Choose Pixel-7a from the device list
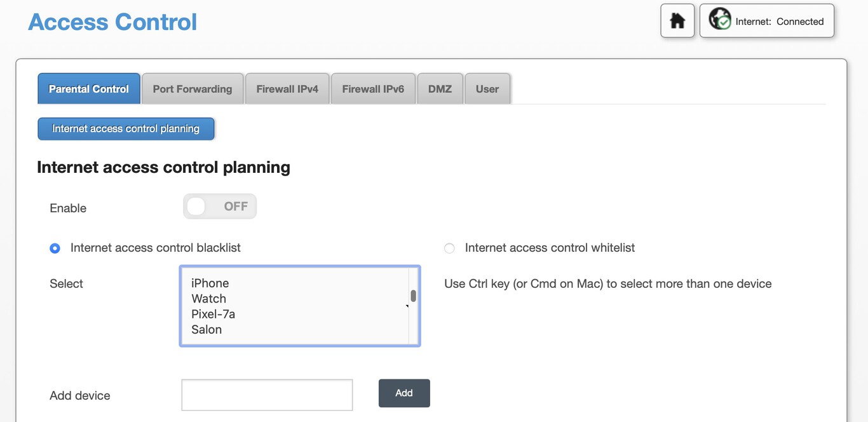The image size is (868, 422). coord(214,314)
